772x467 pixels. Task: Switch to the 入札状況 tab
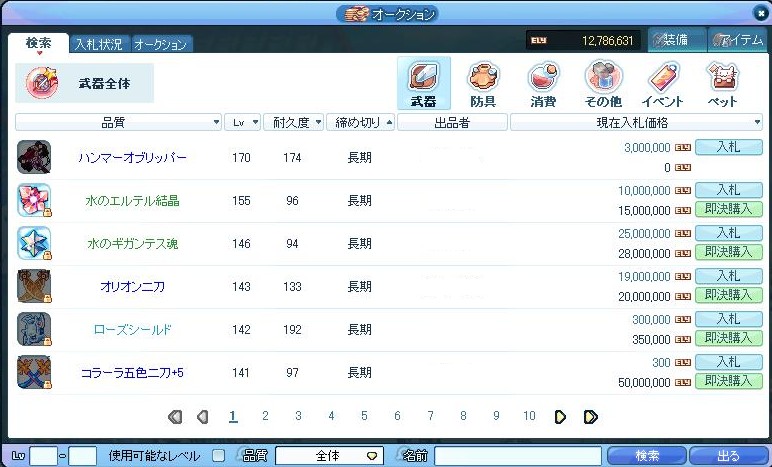99,44
